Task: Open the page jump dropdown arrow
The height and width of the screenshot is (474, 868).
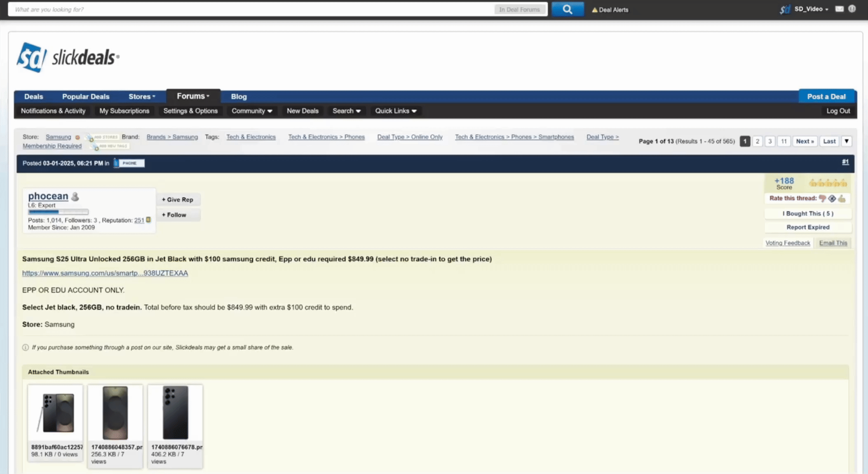Action: (846, 141)
